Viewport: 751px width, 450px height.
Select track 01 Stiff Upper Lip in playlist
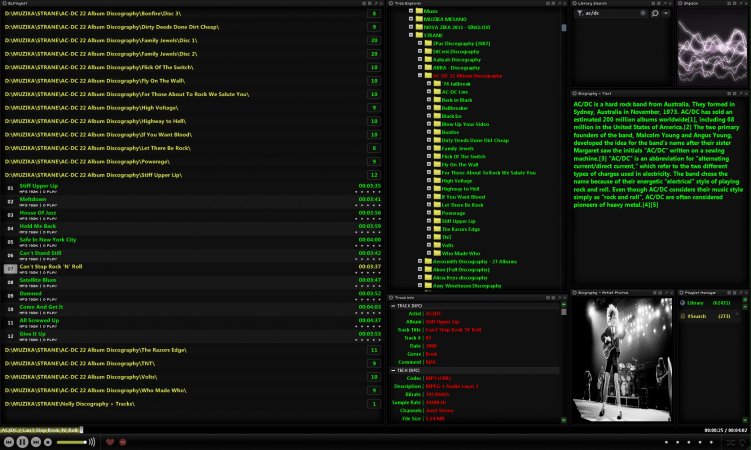click(192, 188)
